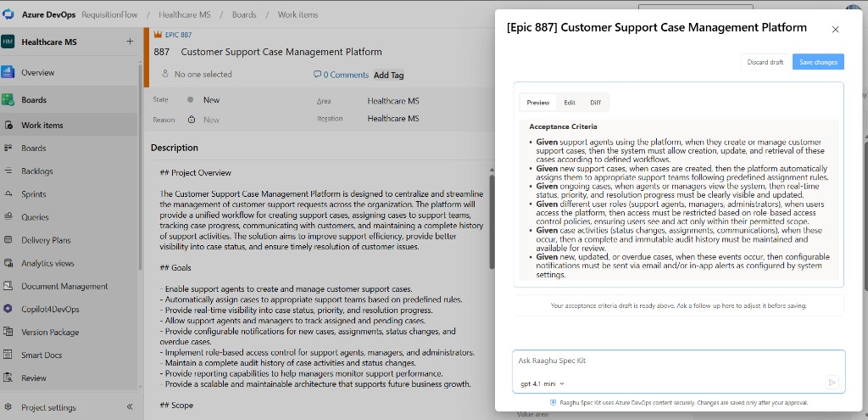The image size is (868, 420).
Task: Open the 0 Comments link
Action: point(341,75)
